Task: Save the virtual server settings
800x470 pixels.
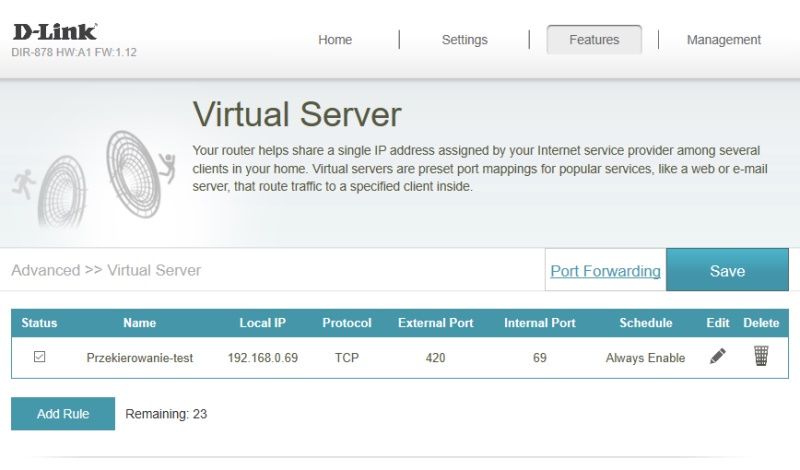Action: [727, 270]
